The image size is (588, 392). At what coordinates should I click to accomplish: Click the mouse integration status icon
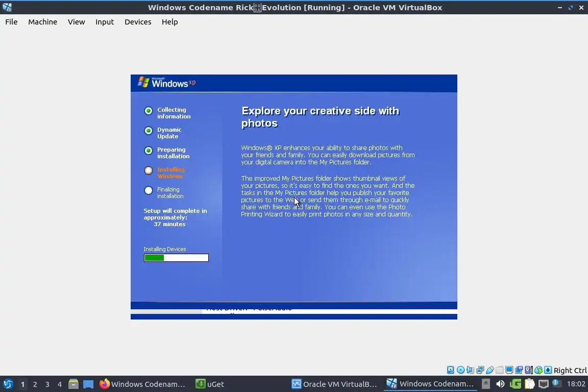point(538,370)
